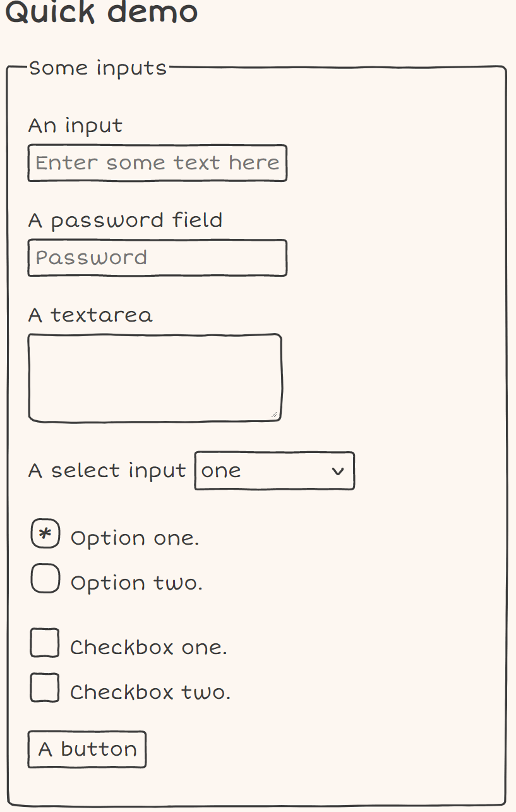The image size is (516, 812).
Task: Choose the 'Option two' radio button
Action: point(45,579)
